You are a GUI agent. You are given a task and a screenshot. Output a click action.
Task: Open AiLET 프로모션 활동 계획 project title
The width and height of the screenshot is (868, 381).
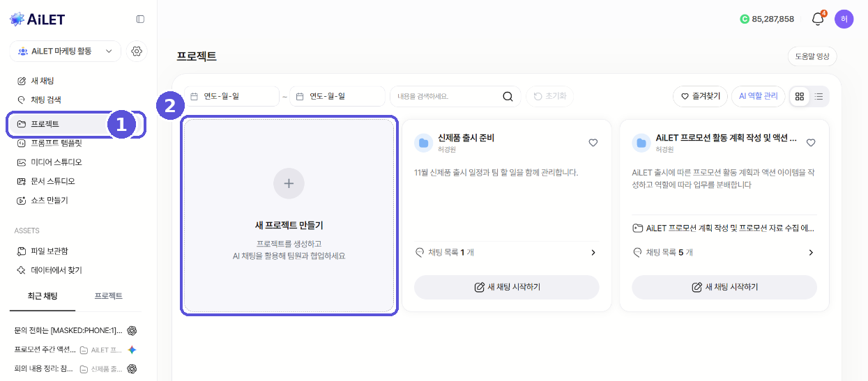(726, 138)
